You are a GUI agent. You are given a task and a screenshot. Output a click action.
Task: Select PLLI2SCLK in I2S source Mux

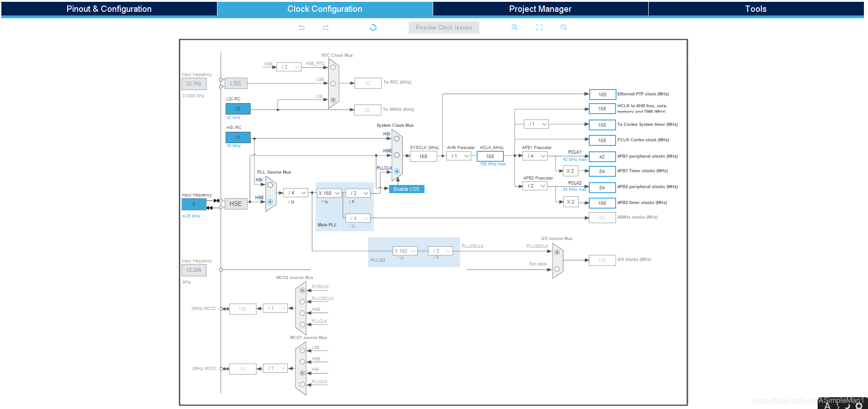click(557, 252)
